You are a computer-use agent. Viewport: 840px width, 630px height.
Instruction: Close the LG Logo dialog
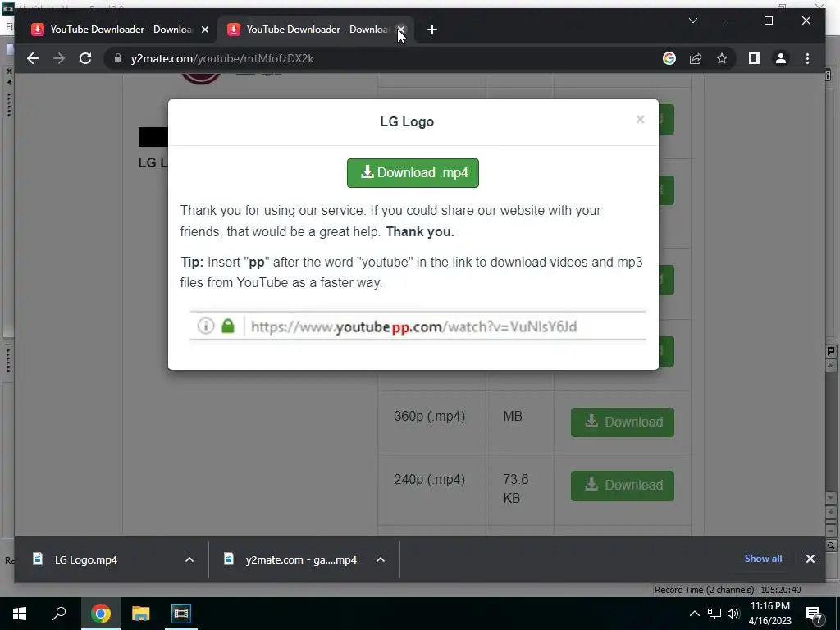click(x=640, y=120)
